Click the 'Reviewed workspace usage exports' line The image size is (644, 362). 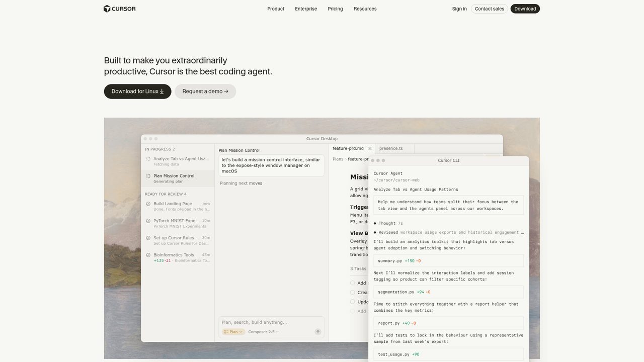point(449,232)
